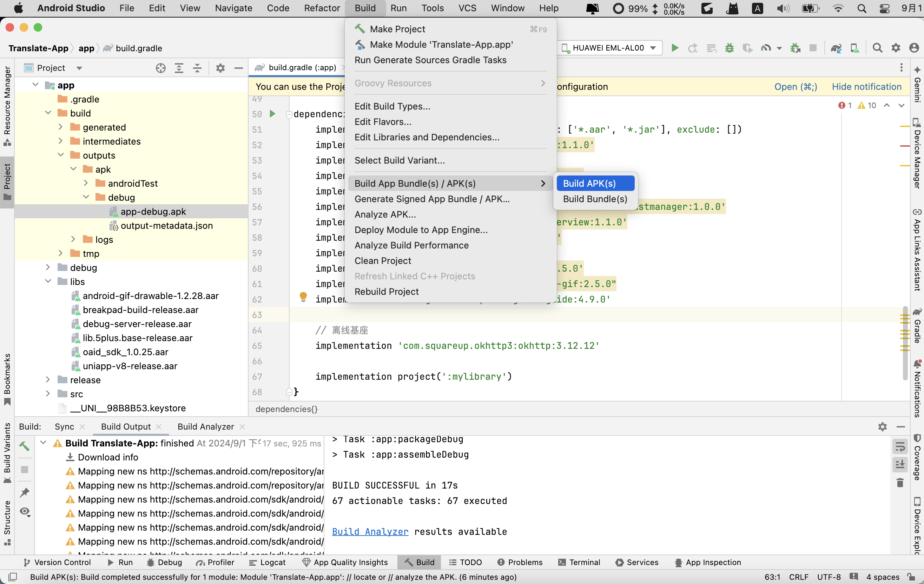Choose Rebuild Project from Build menu
The height and width of the screenshot is (584, 924).
[x=387, y=292]
